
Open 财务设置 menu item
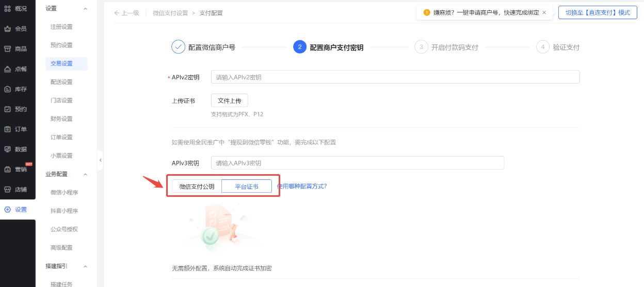coord(61,119)
